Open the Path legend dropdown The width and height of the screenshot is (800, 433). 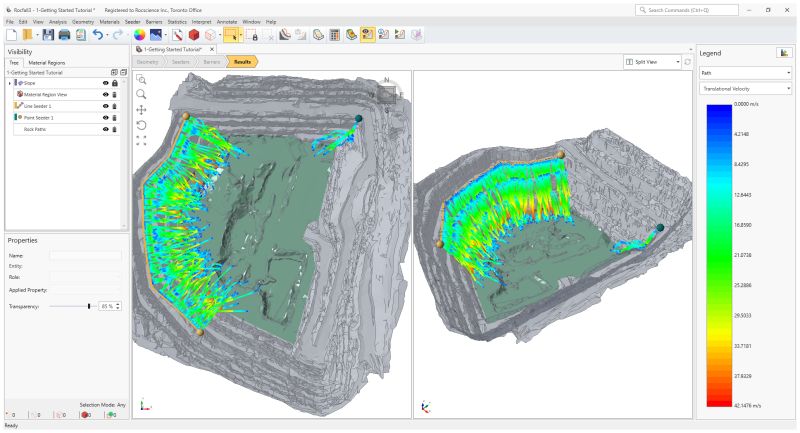(745, 73)
